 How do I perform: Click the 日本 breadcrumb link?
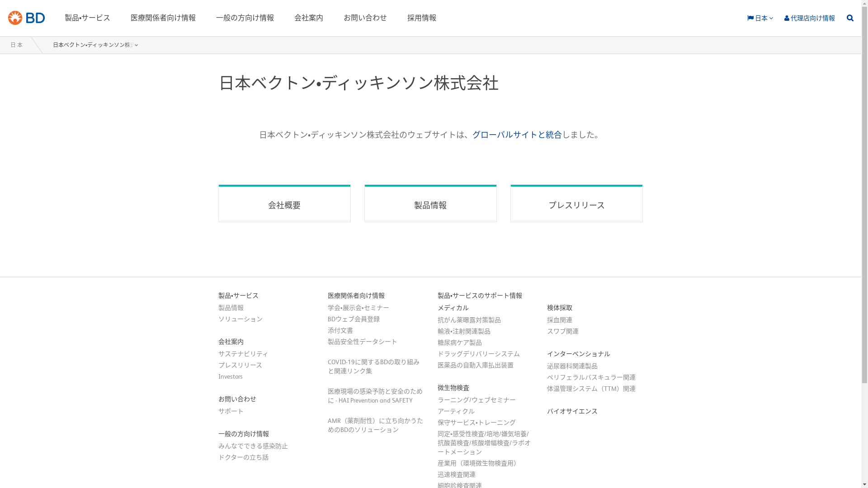click(16, 45)
